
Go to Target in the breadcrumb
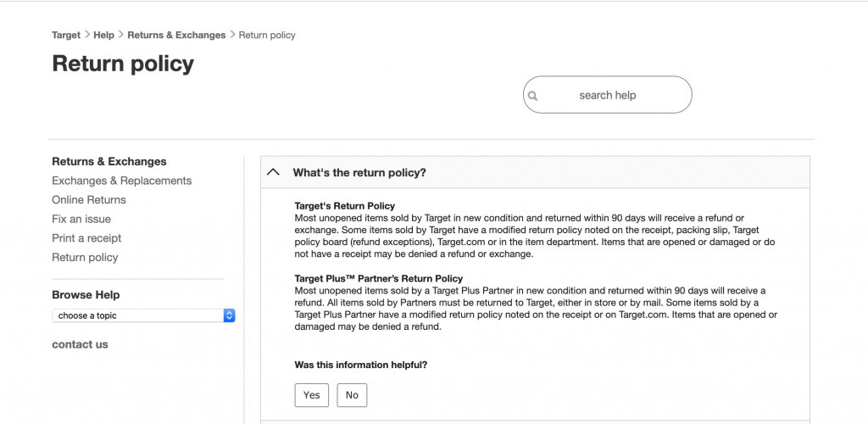[x=66, y=36]
